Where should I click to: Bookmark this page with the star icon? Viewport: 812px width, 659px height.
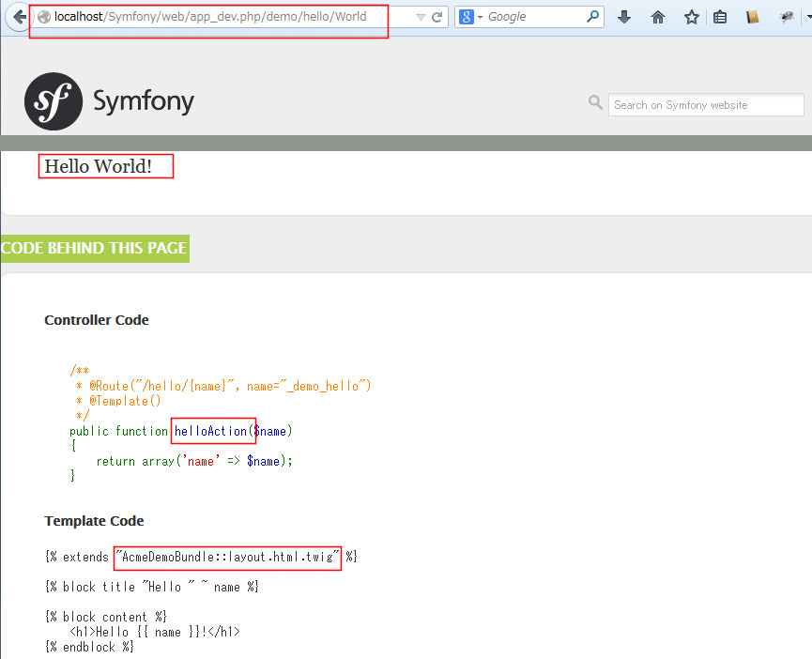tap(691, 18)
